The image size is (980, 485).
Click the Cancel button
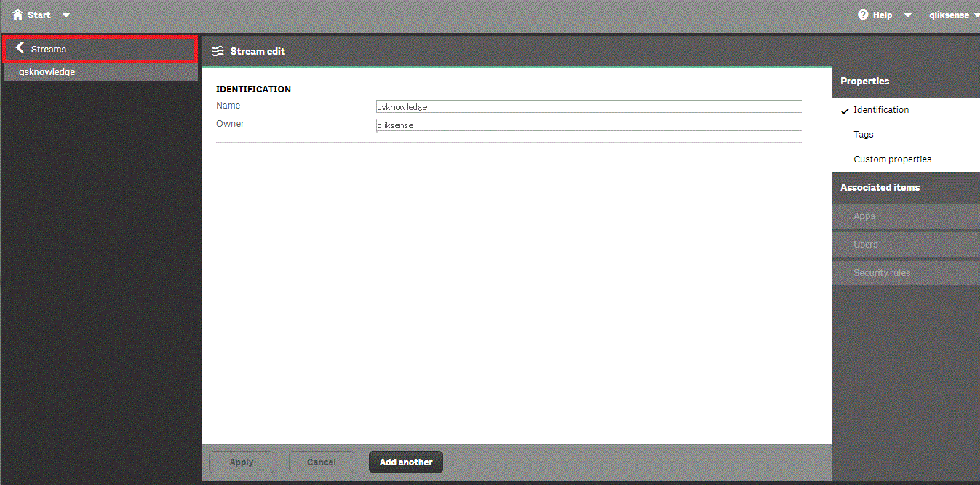(x=322, y=462)
